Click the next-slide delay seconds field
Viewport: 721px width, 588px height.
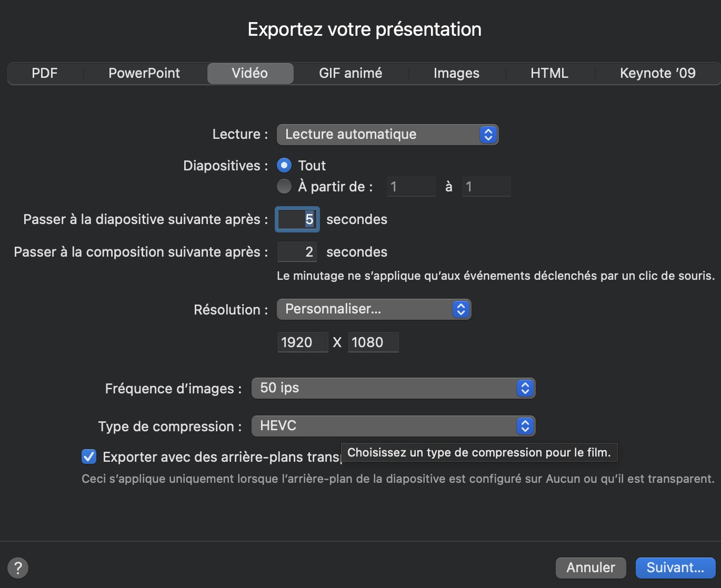pyautogui.click(x=297, y=219)
